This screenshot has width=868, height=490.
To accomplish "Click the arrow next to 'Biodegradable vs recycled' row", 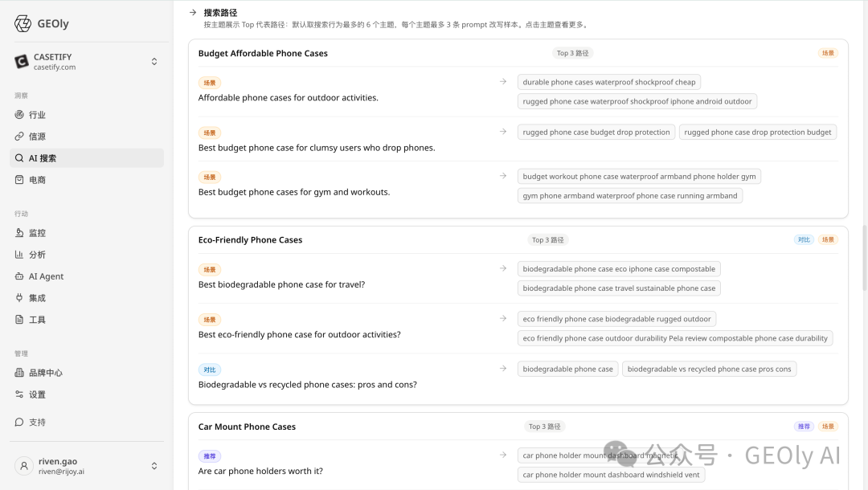I will 503,369.
